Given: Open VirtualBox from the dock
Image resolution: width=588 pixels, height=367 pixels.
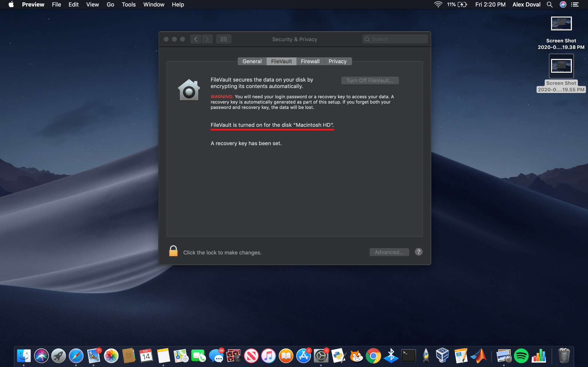Looking at the screenshot, I should coord(442,356).
